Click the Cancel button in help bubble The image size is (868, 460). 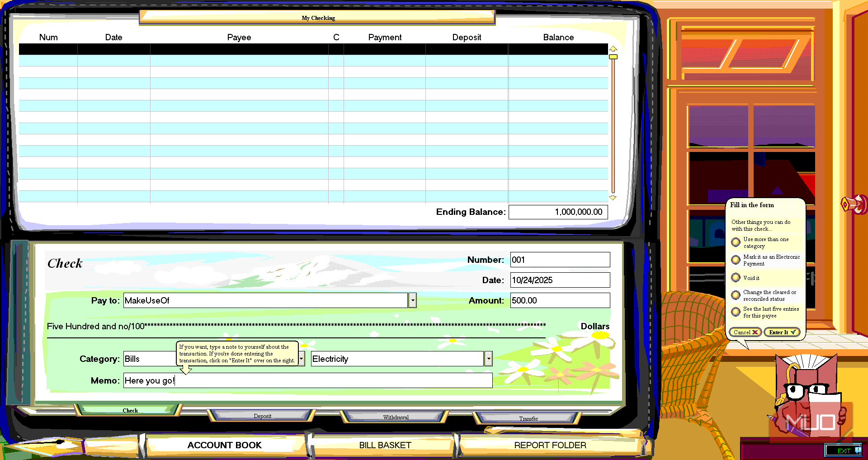[x=745, y=332]
